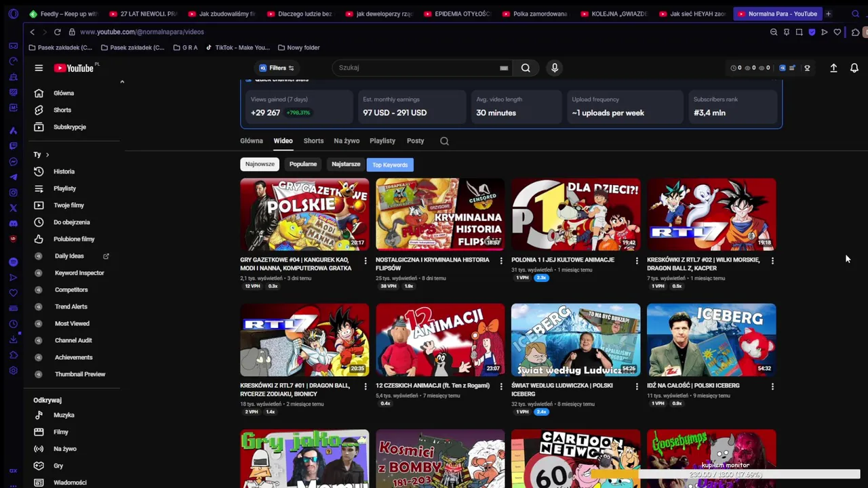This screenshot has width=868, height=488.
Task: Reload the page with browser refresh
Action: pos(57,32)
